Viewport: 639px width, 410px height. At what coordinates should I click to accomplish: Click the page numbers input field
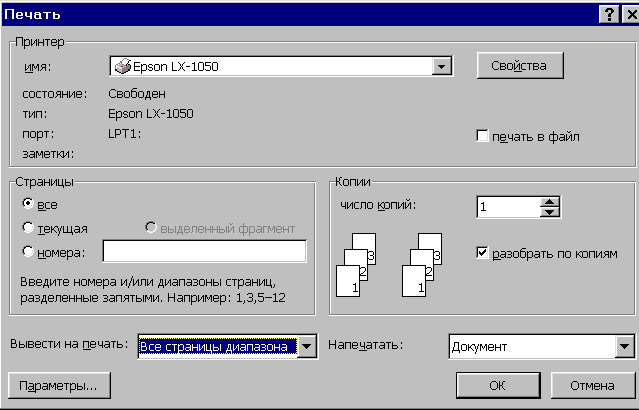[x=204, y=251]
